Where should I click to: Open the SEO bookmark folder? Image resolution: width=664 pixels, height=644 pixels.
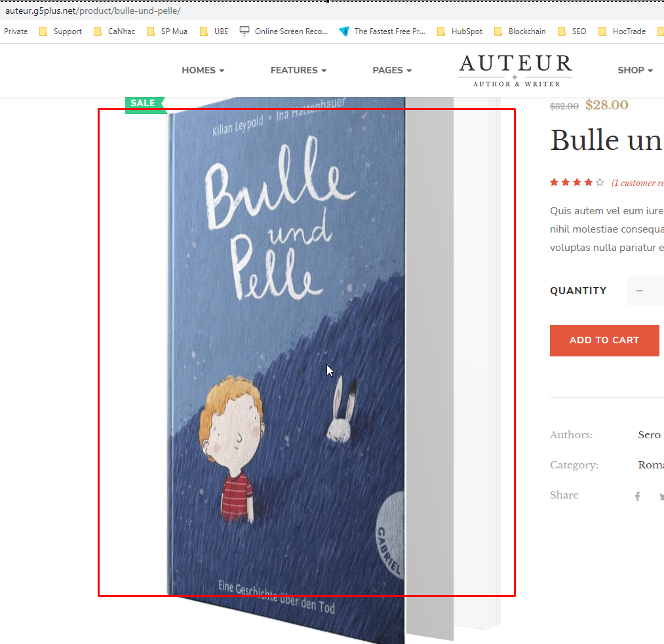[x=572, y=31]
